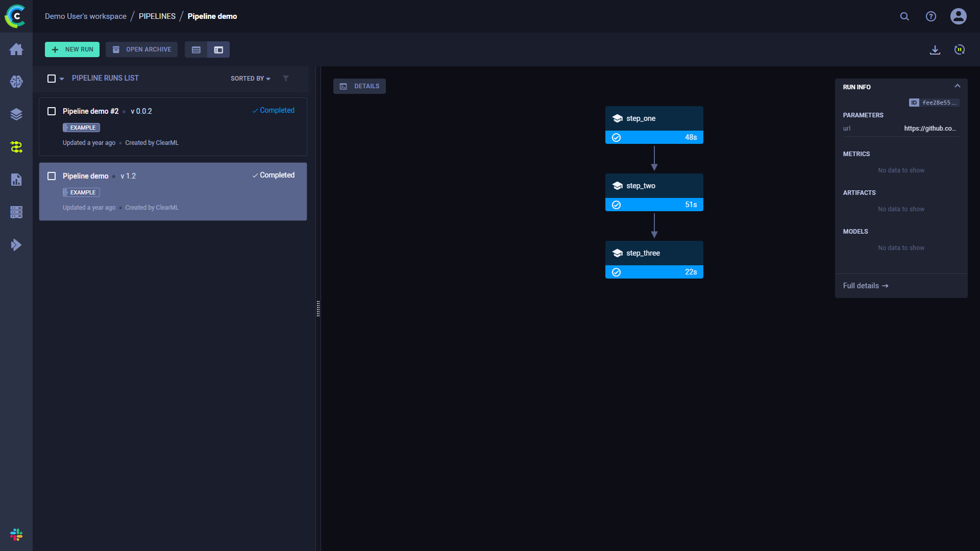Click the panel splitter drag handle

pos(318,309)
